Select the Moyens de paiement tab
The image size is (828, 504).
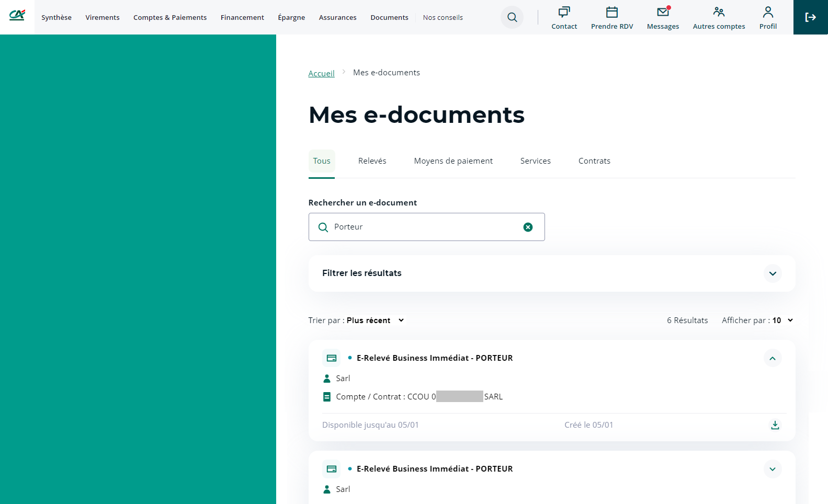(x=453, y=161)
